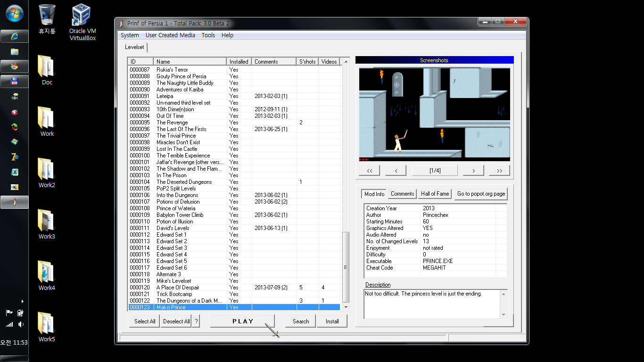Click the network signal tray icon

[x=9, y=324]
